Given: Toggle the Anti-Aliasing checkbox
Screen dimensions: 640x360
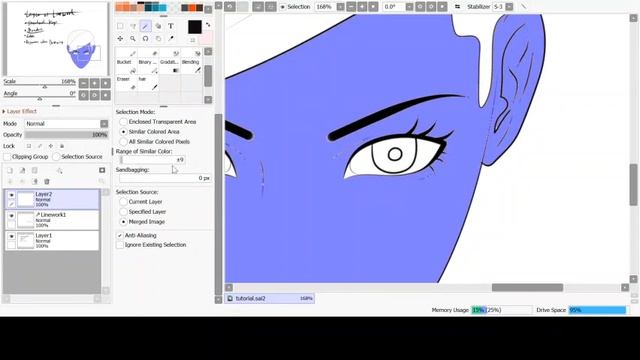Looking at the screenshot, I should tap(120, 236).
